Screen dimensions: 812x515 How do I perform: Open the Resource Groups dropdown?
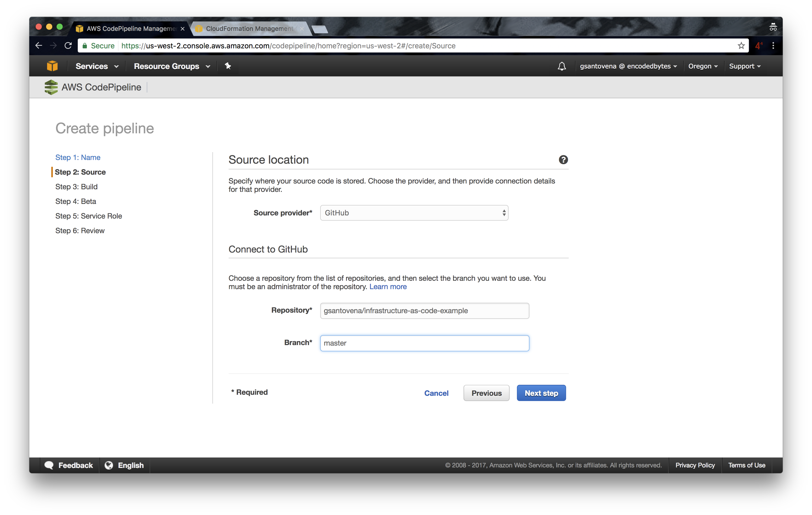[172, 66]
